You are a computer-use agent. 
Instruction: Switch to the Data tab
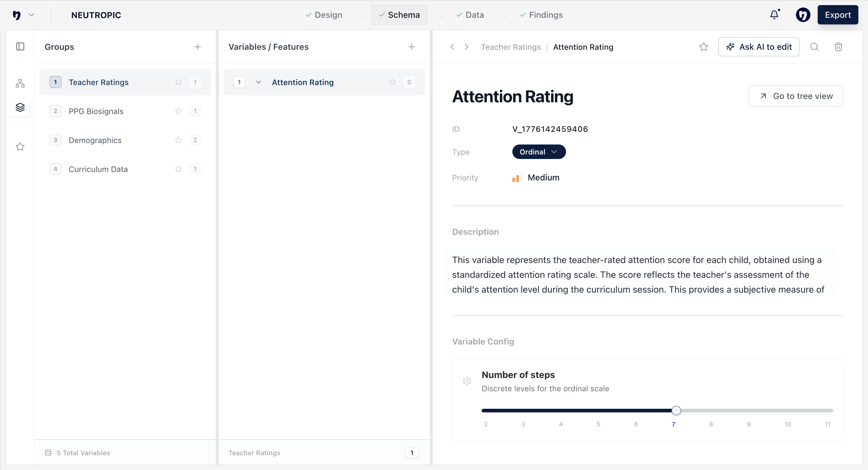point(470,15)
